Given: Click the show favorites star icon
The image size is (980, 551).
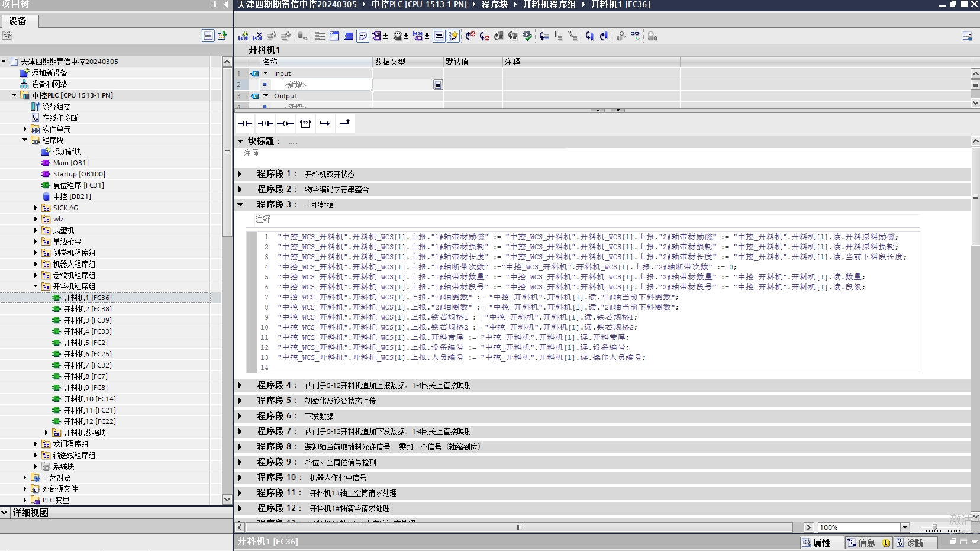Looking at the screenshot, I should pyautogui.click(x=453, y=36).
